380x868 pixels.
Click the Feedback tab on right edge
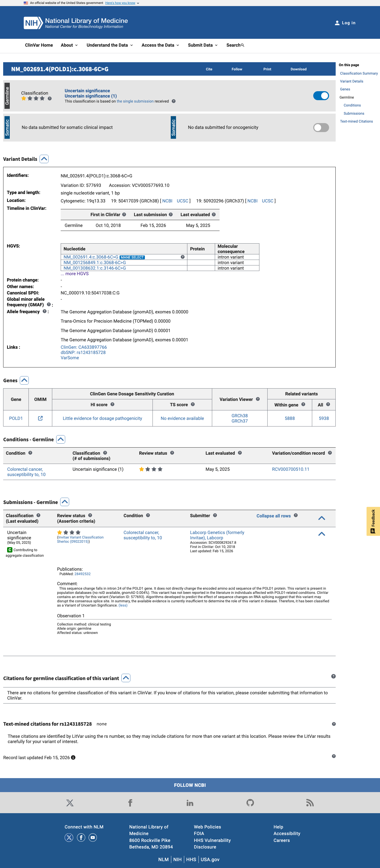tap(373, 521)
